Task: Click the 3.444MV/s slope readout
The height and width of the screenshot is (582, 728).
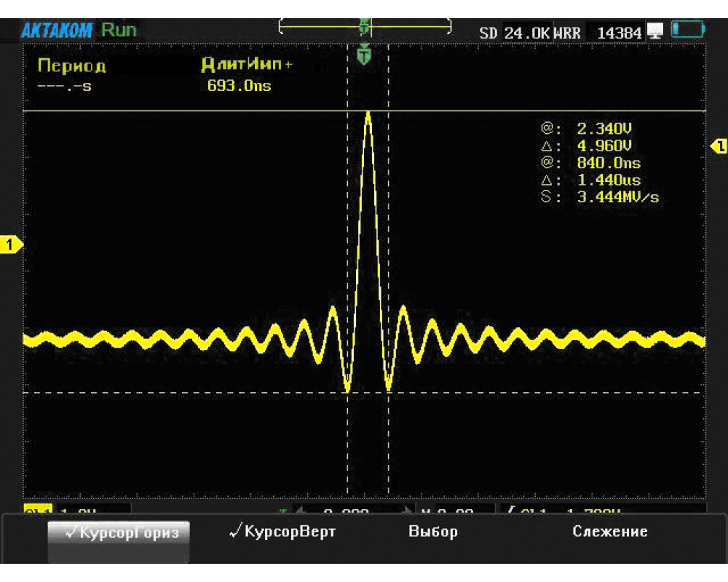Action: [618, 197]
